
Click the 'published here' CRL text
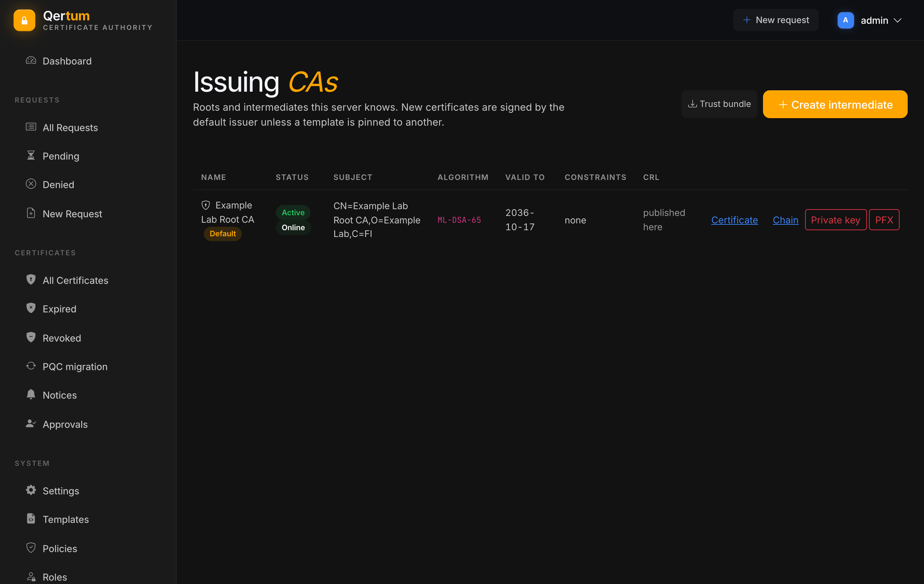click(x=664, y=220)
